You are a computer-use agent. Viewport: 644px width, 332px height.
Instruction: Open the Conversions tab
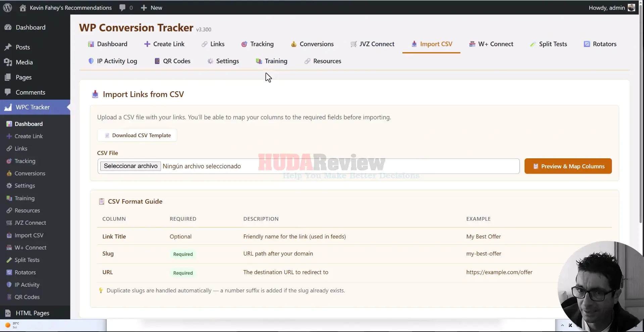click(x=312, y=44)
